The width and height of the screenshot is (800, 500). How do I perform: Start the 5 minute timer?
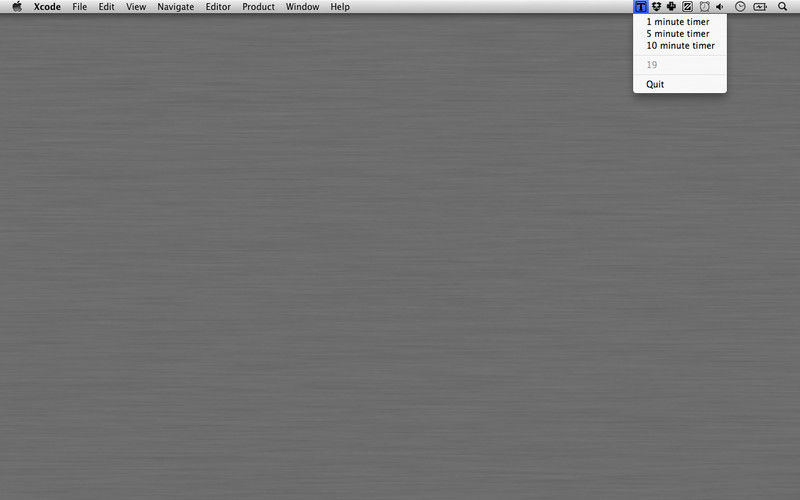[x=680, y=34]
